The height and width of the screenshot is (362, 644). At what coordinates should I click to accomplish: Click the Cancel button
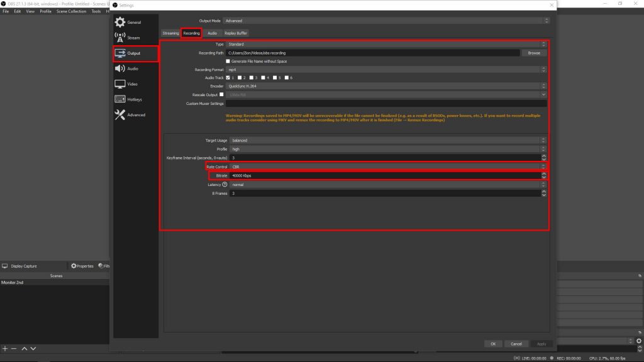516,344
